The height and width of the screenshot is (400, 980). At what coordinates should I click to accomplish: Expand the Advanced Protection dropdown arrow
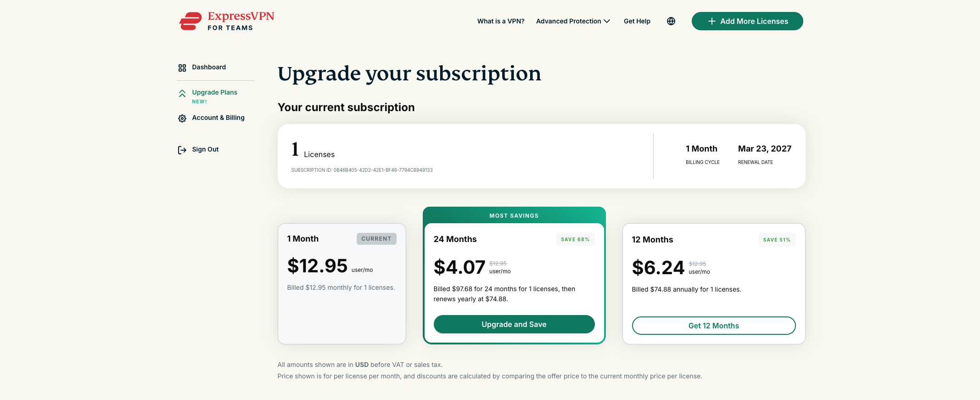pyautogui.click(x=607, y=21)
